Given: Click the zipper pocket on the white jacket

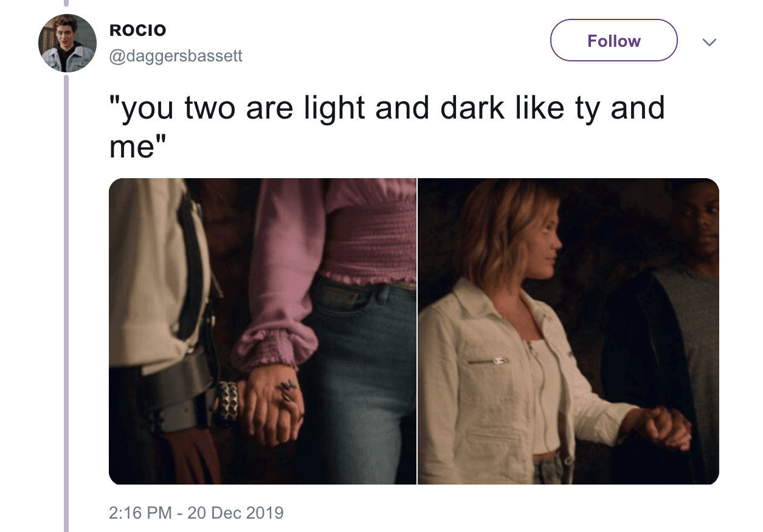Looking at the screenshot, I should coord(488,361).
